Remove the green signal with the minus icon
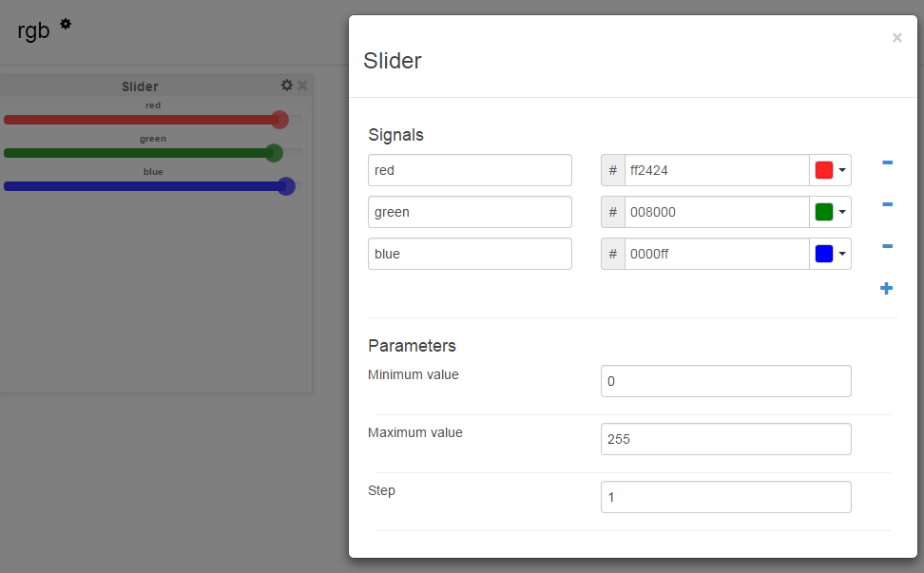Image resolution: width=924 pixels, height=573 pixels. pos(887,204)
